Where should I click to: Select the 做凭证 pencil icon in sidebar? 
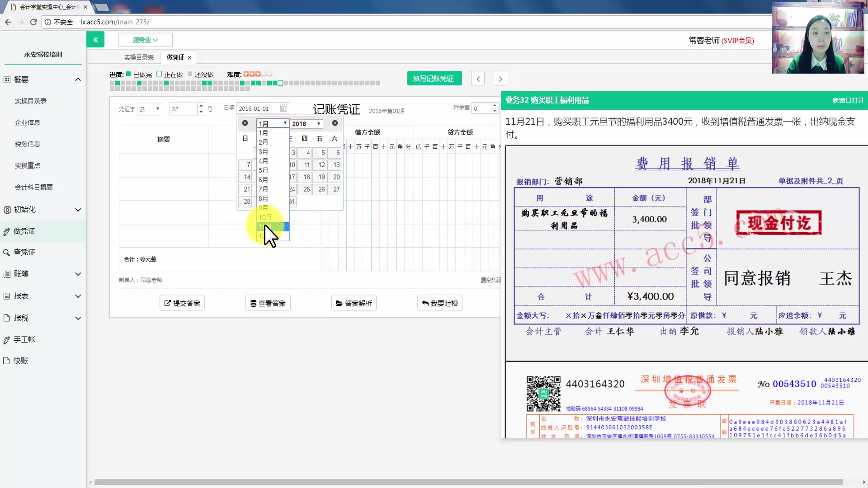[x=7, y=231]
